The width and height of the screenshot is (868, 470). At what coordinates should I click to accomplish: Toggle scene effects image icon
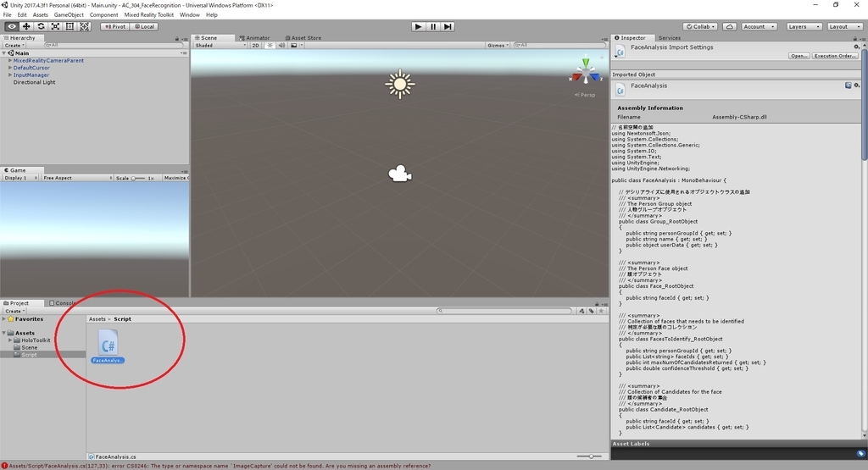296,46
